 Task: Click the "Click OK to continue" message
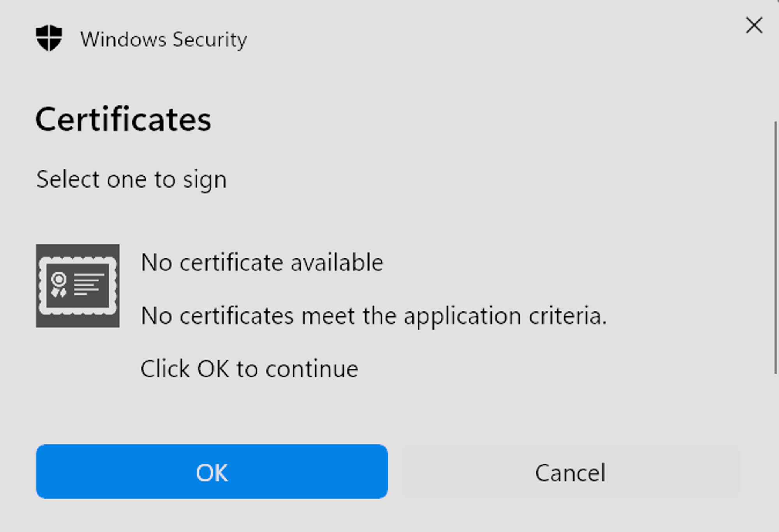[249, 369]
